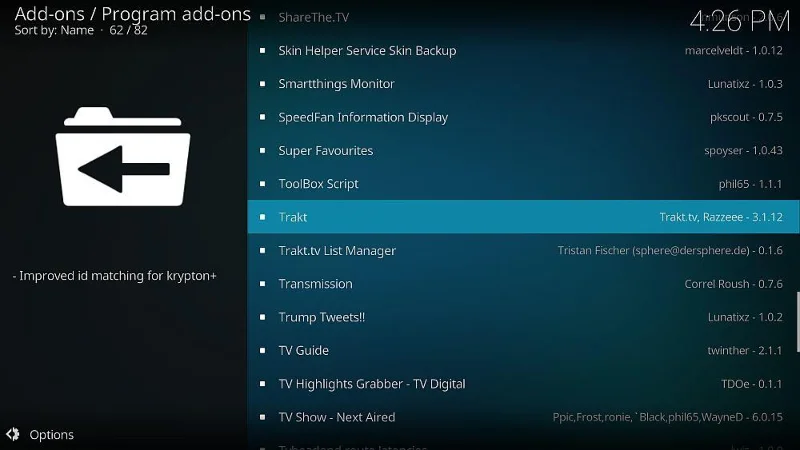The height and width of the screenshot is (450, 800).
Task: Select TV Highlights Grabber - TV Digital
Action: click(x=523, y=384)
